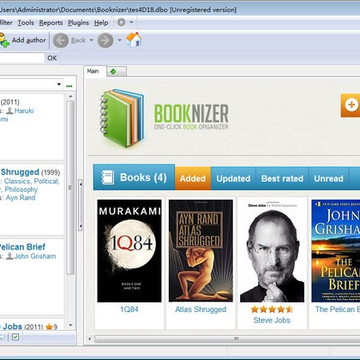This screenshot has width=360, height=360.
Task: Toggle the green checkmark box in bottom bar
Action: point(15,337)
